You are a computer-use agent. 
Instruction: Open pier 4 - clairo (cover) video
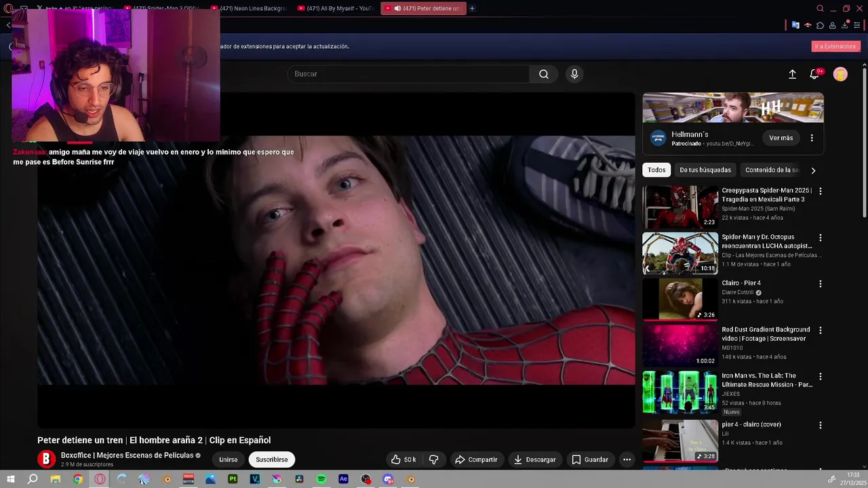(680, 441)
